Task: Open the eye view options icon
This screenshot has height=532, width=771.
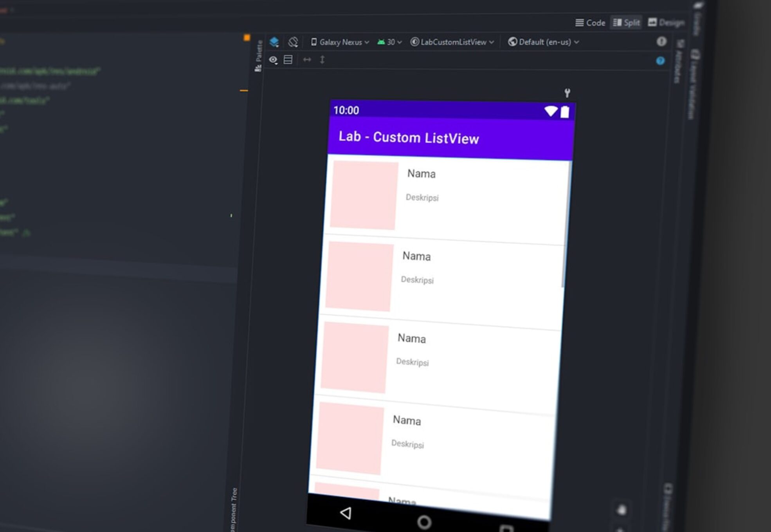Action: pos(273,60)
